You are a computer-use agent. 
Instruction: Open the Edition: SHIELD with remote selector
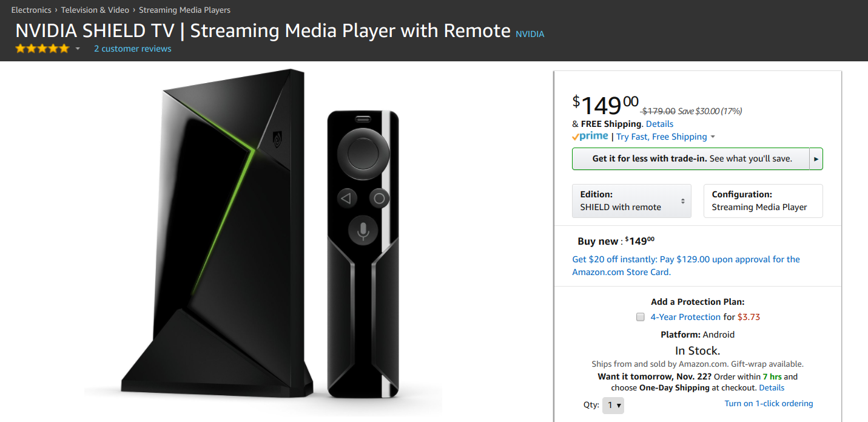631,200
